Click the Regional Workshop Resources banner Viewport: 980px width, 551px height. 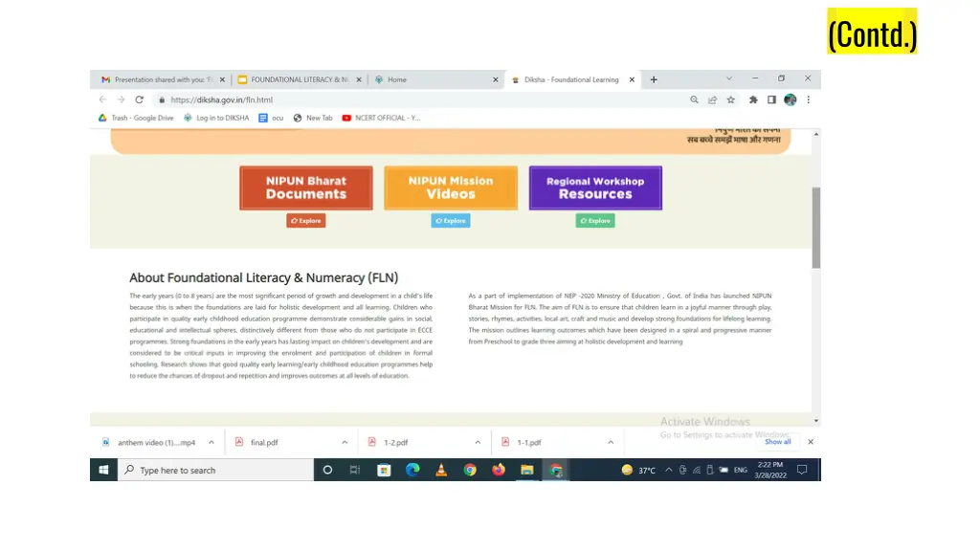tap(595, 188)
